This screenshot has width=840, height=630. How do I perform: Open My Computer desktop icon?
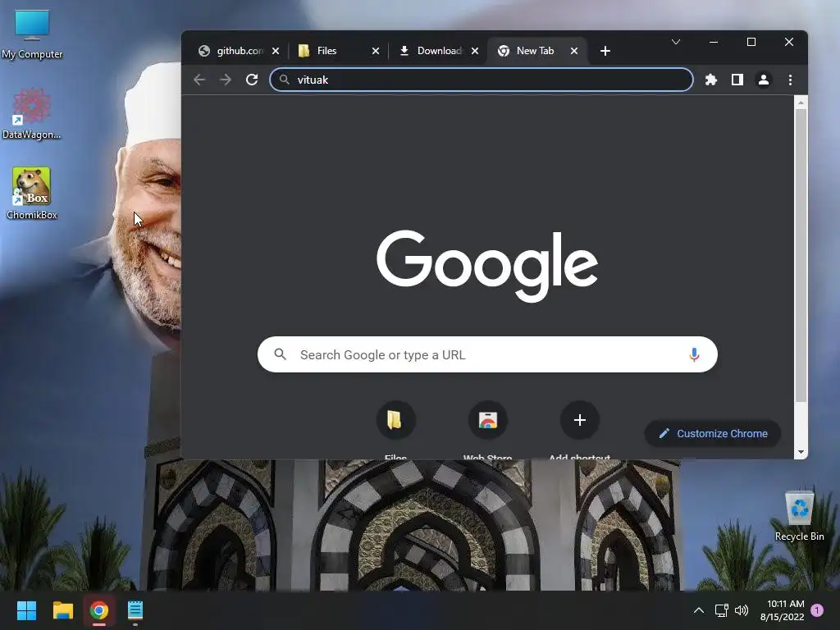(32, 34)
